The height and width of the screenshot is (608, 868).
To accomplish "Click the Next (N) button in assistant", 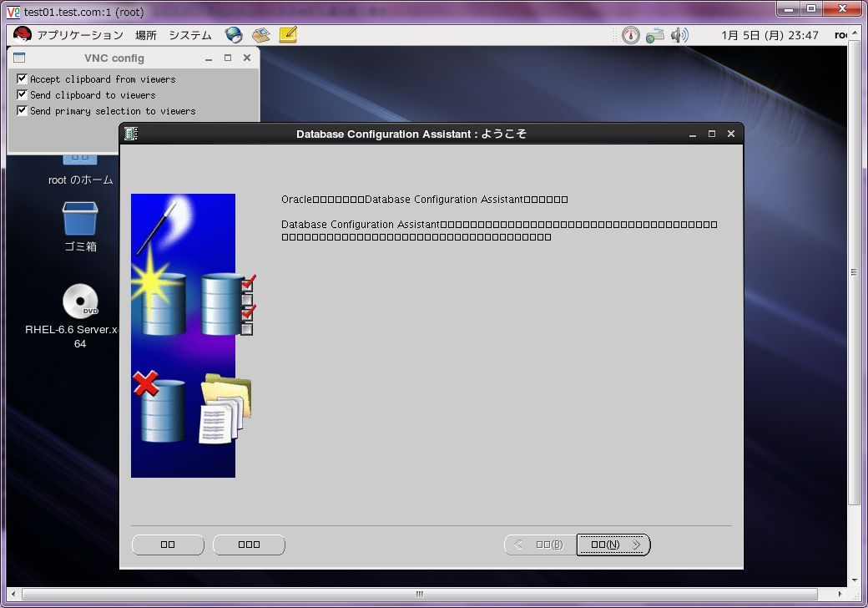I will pyautogui.click(x=613, y=545).
